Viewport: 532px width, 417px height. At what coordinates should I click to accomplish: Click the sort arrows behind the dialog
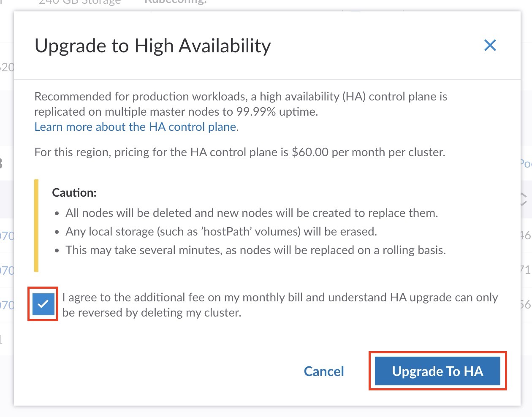click(x=524, y=199)
